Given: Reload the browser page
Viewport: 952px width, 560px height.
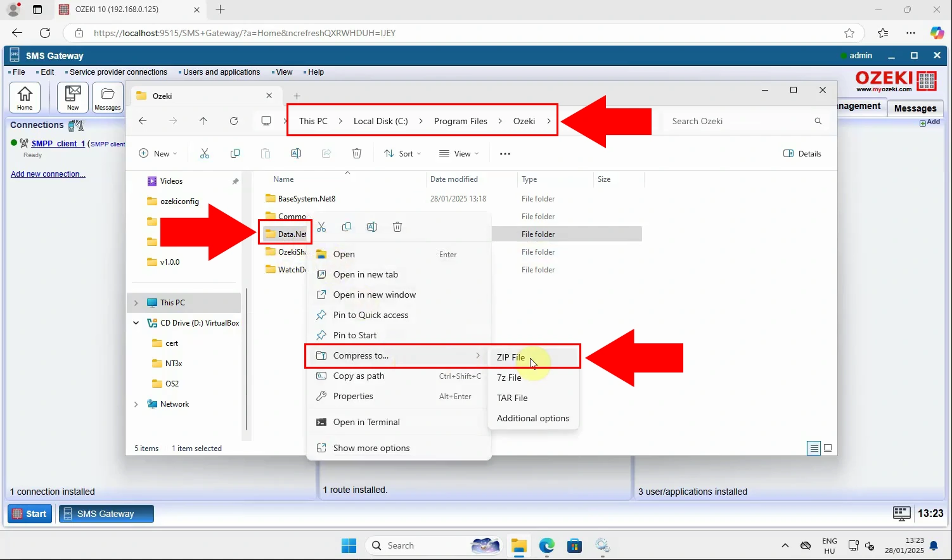Looking at the screenshot, I should pos(45,33).
